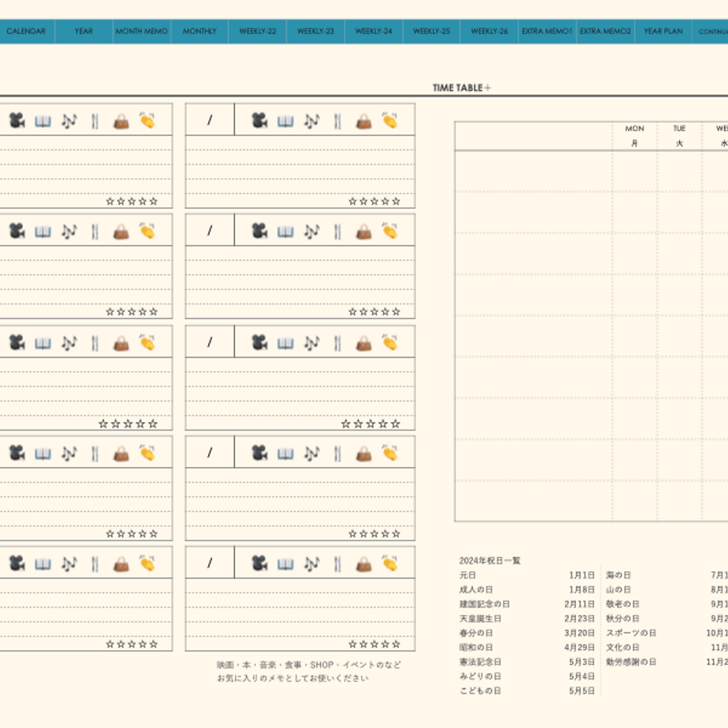Click handbag icon in fourth right memo card
The height and width of the screenshot is (728, 728).
coord(363,454)
